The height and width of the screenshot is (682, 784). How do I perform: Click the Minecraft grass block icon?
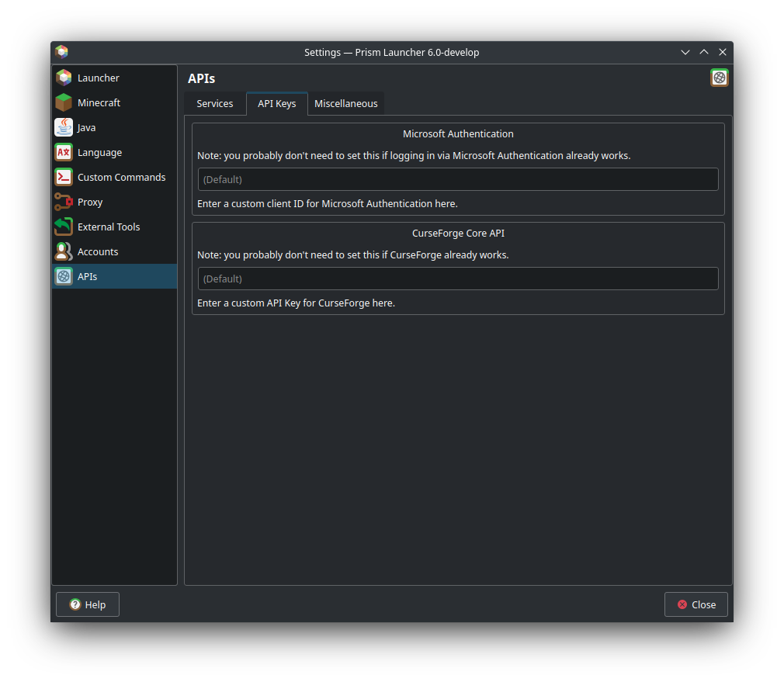64,102
